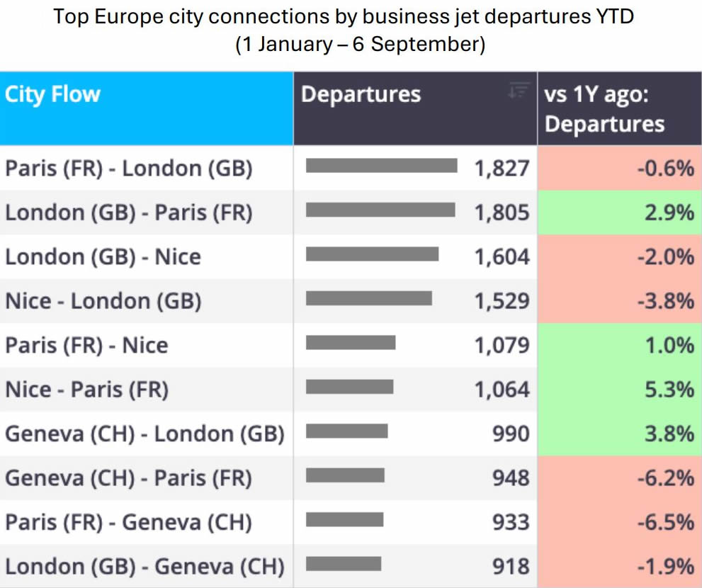Select the London (GB) - Paris (FR) row
Image resolution: width=702 pixels, height=588 pixels.
(x=351, y=213)
